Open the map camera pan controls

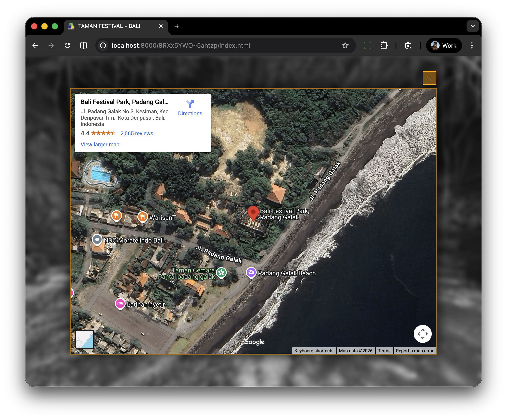422,334
